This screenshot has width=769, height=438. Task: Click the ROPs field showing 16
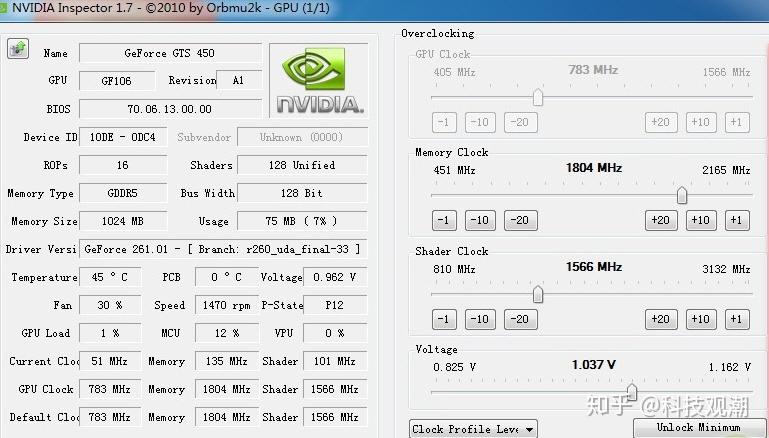pyautogui.click(x=123, y=165)
